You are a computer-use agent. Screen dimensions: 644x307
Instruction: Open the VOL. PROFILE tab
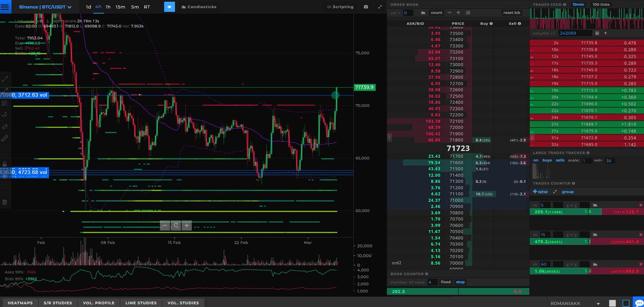[99, 303]
